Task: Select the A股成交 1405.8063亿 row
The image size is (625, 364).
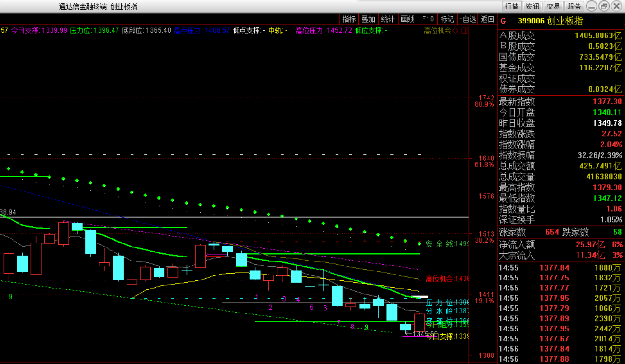Action: 560,36
